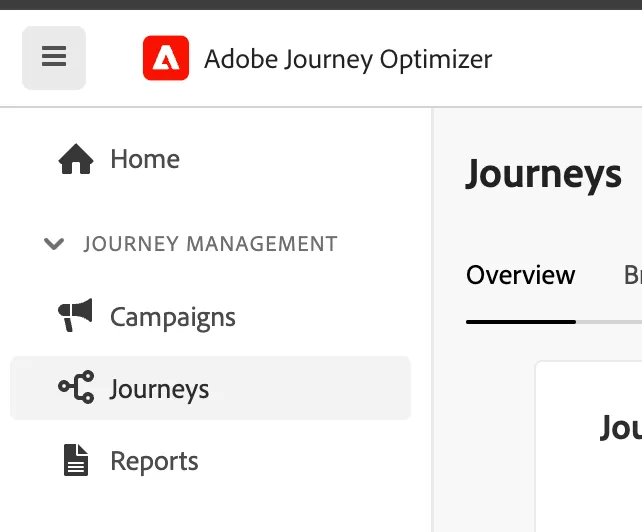Select the Campaigns megaphone icon
Image resolution: width=642 pixels, height=532 pixels.
[75, 315]
